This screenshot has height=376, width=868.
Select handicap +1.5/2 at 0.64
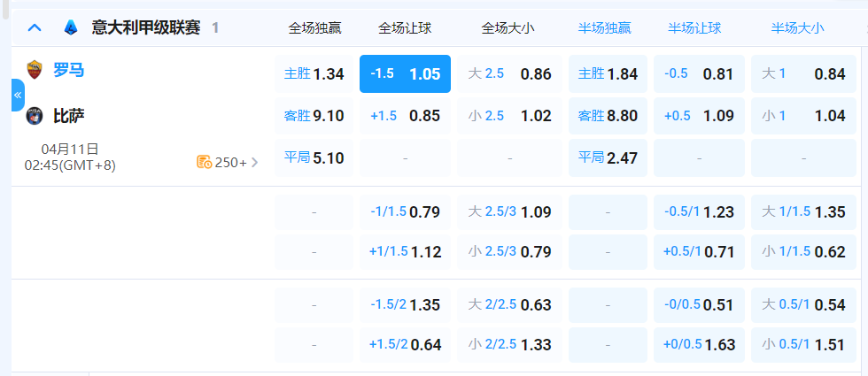(406, 345)
